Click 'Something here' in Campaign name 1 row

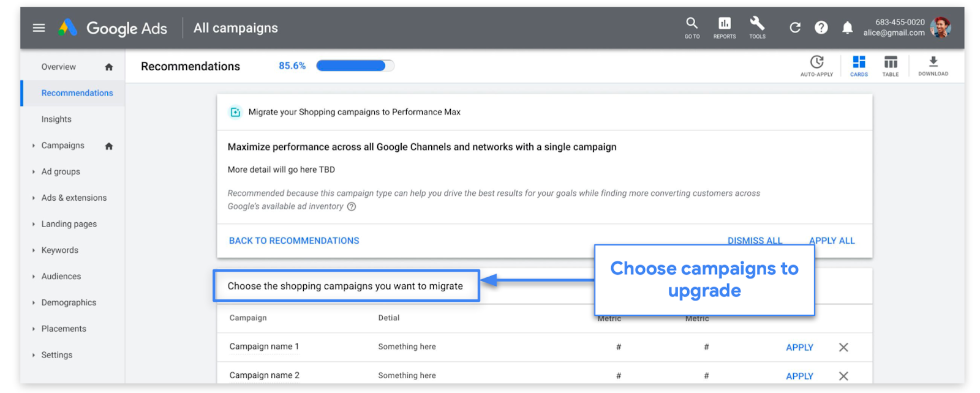(407, 347)
